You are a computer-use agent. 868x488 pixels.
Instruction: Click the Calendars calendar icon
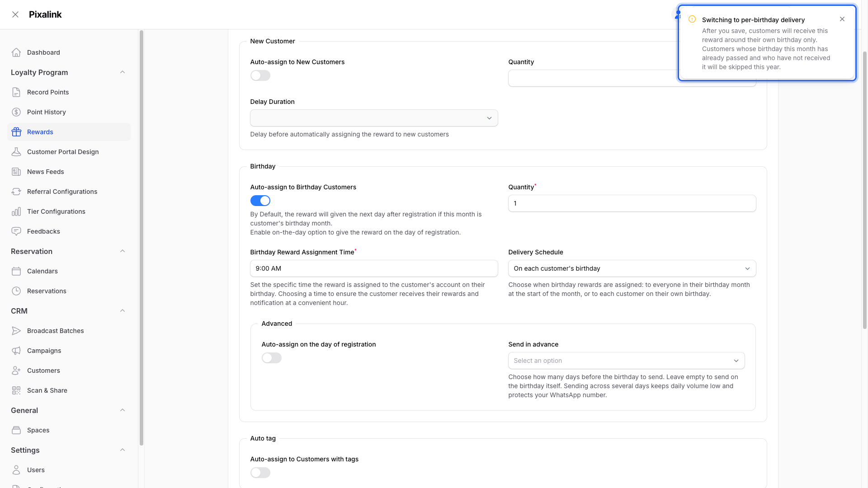[16, 271]
